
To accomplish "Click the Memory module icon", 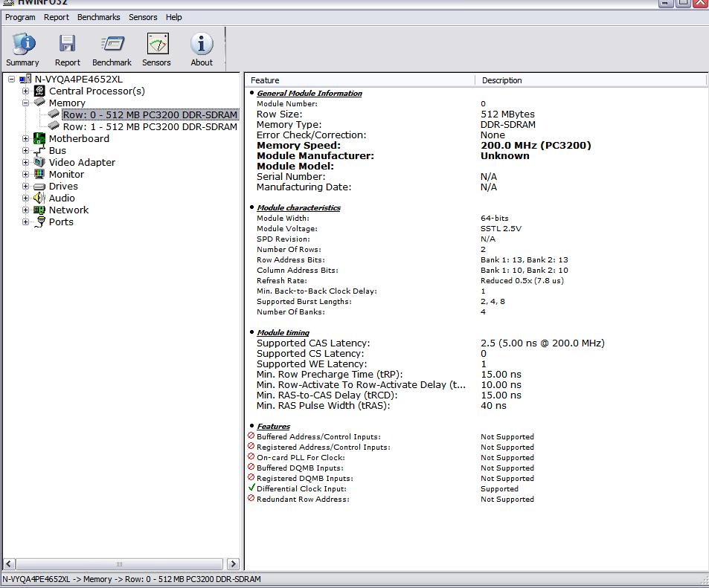I will click(x=39, y=102).
